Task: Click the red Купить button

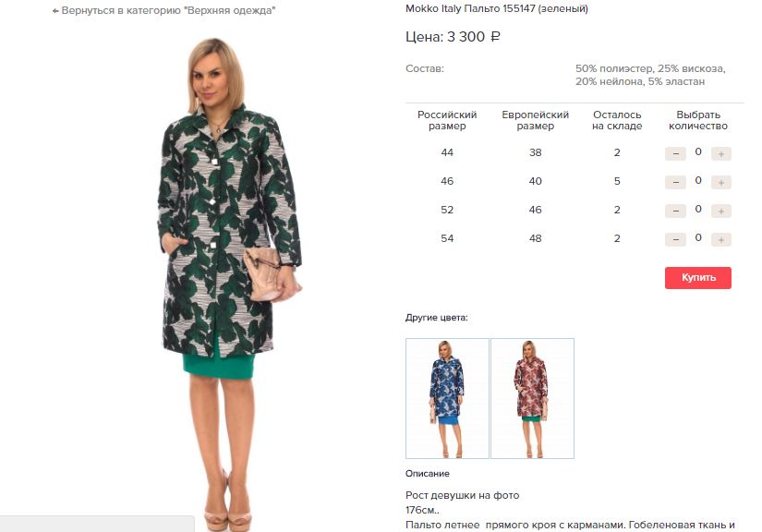Action: coord(698,278)
